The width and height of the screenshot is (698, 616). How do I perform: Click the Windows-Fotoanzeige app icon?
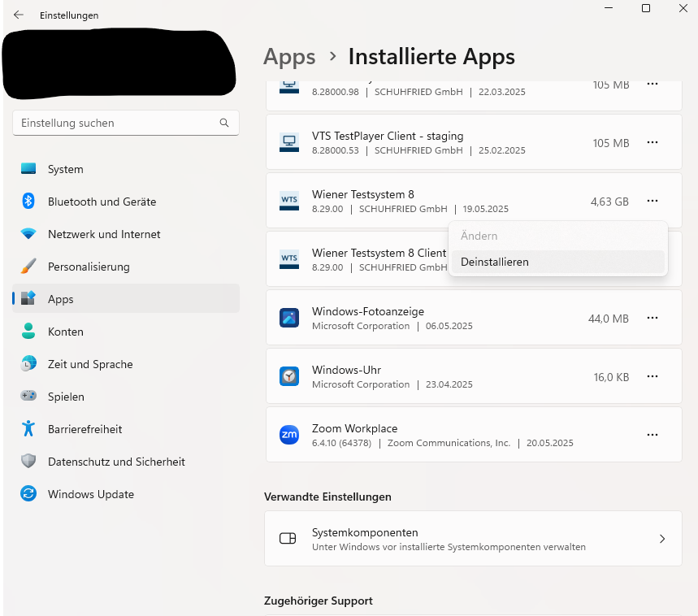pos(289,318)
